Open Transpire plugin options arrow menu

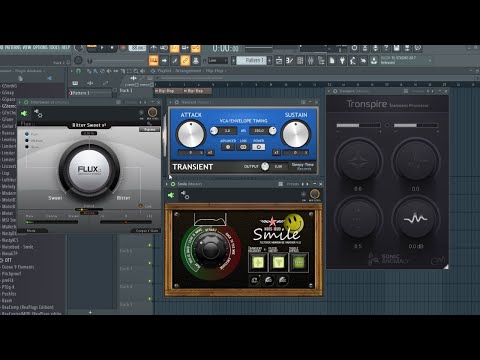pyautogui.click(x=329, y=91)
